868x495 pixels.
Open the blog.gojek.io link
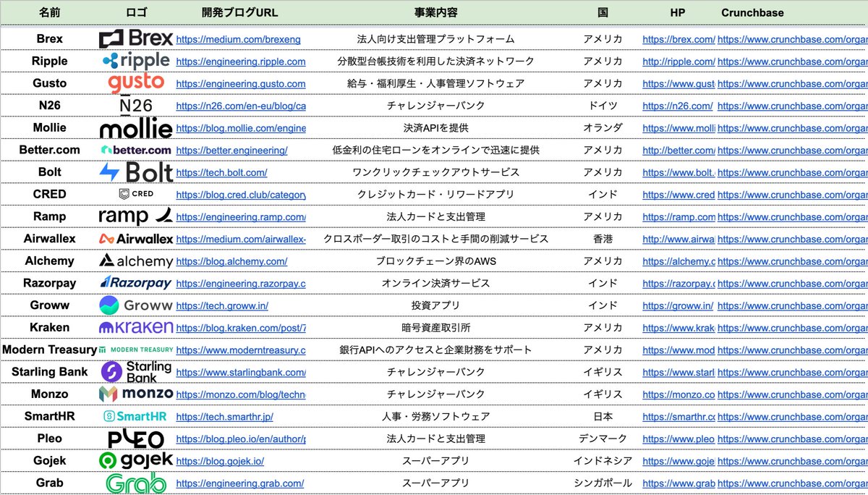[x=220, y=461]
